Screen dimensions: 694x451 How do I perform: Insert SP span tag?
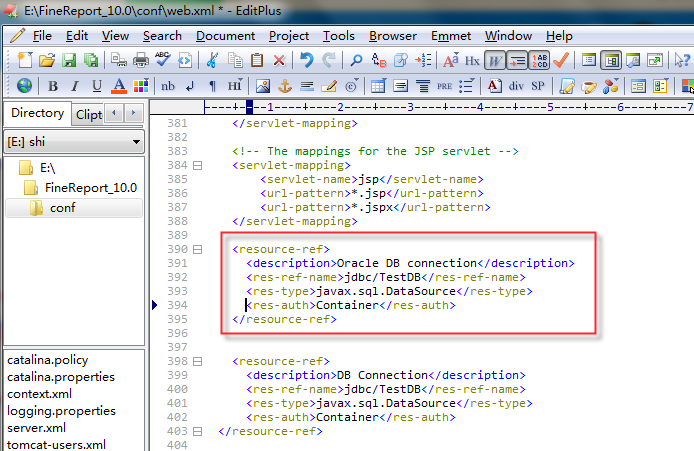point(538,86)
